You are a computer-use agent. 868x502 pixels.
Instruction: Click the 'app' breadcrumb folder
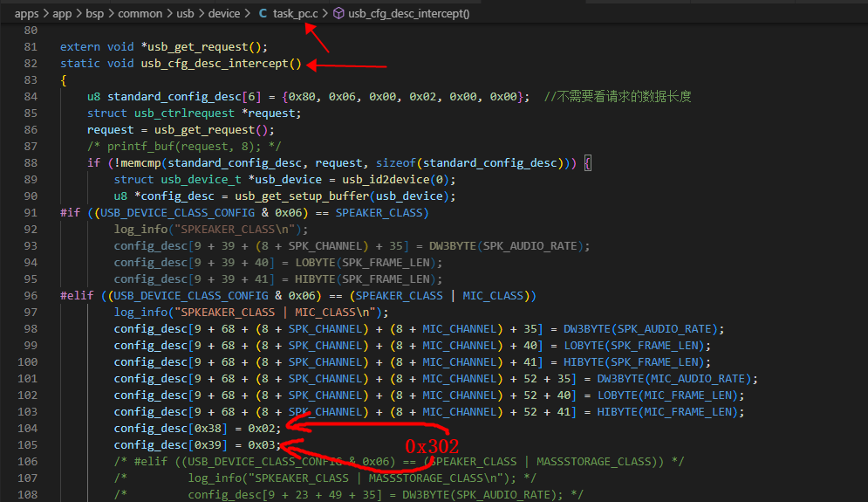tap(62, 13)
